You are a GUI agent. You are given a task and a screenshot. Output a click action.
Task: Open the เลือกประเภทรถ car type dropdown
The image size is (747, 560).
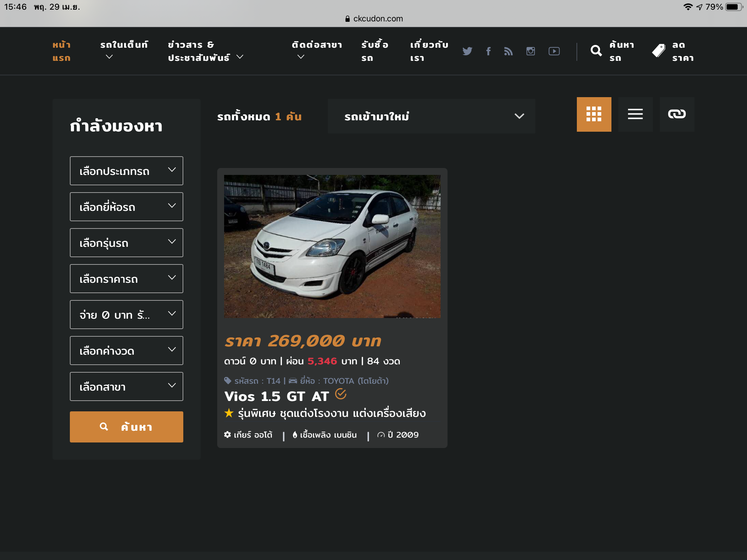coord(126,171)
